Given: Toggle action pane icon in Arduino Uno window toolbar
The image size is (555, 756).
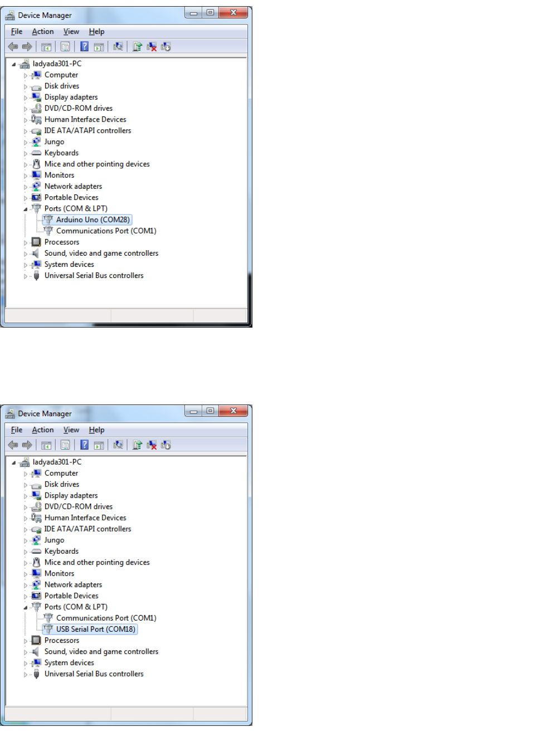Looking at the screenshot, I should (x=99, y=47).
